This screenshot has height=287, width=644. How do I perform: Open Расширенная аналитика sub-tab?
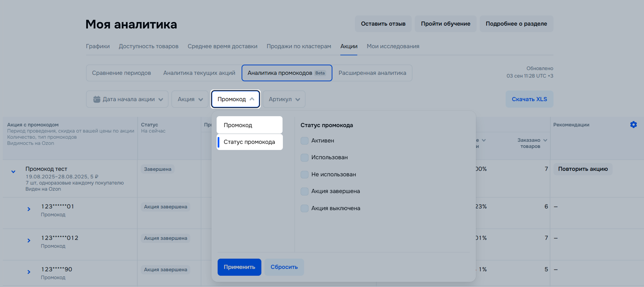pyautogui.click(x=372, y=73)
